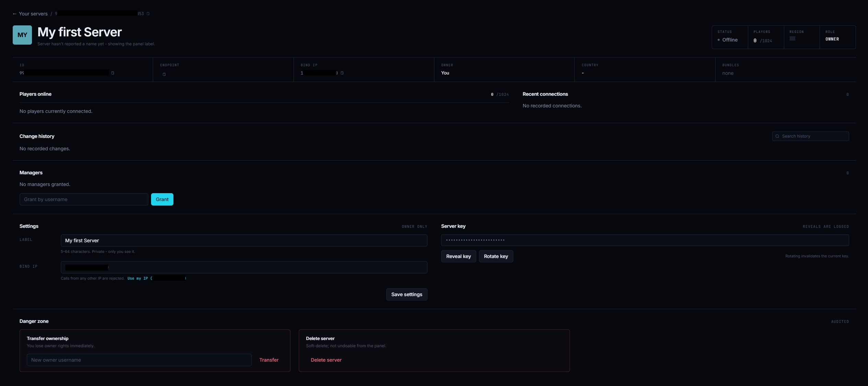Click No players currently connected text

point(56,111)
